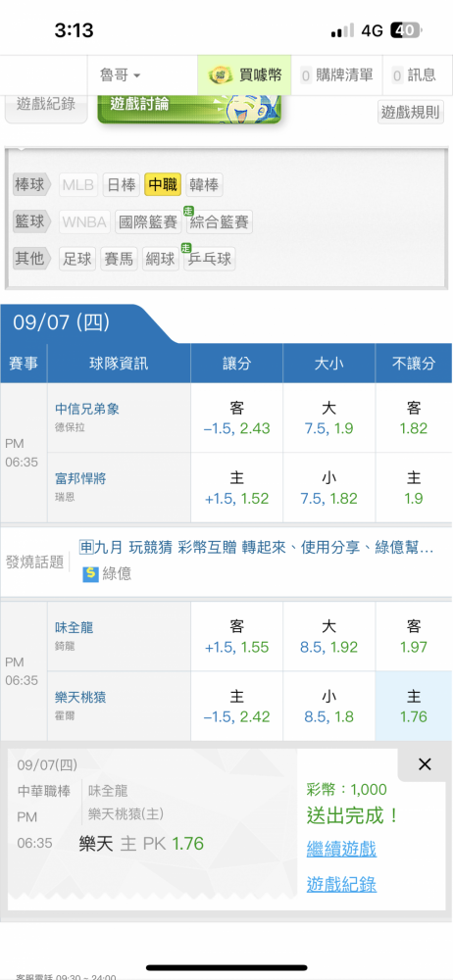Image resolution: width=453 pixels, height=980 pixels.
Task: Close the bet slip with X
Action: point(425,763)
